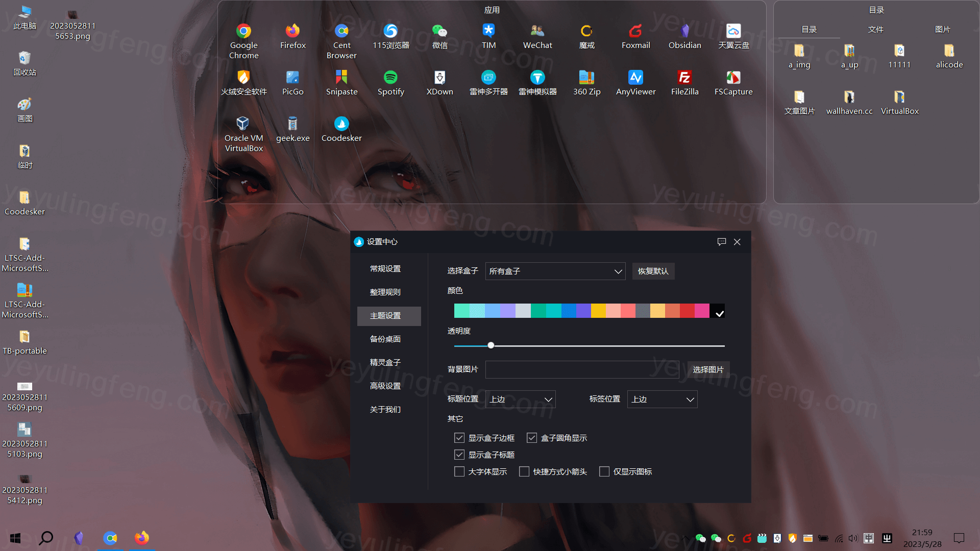980x551 pixels.
Task: Expand the 选择盒子 dropdown showing 所有盒子
Action: 555,271
